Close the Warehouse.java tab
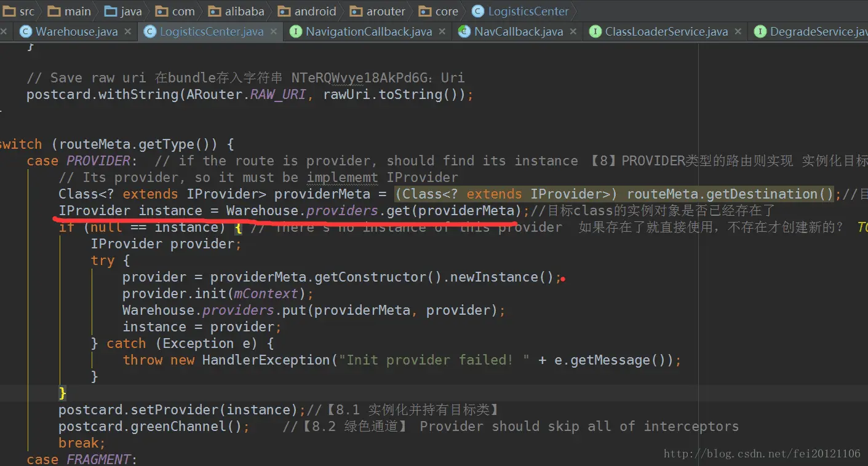The height and width of the screenshot is (466, 868). 128,31
